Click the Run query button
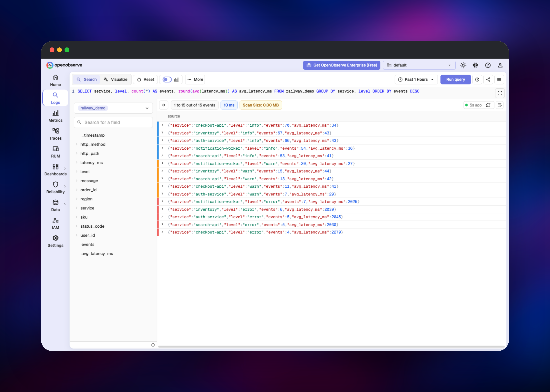The image size is (550, 392). (455, 79)
